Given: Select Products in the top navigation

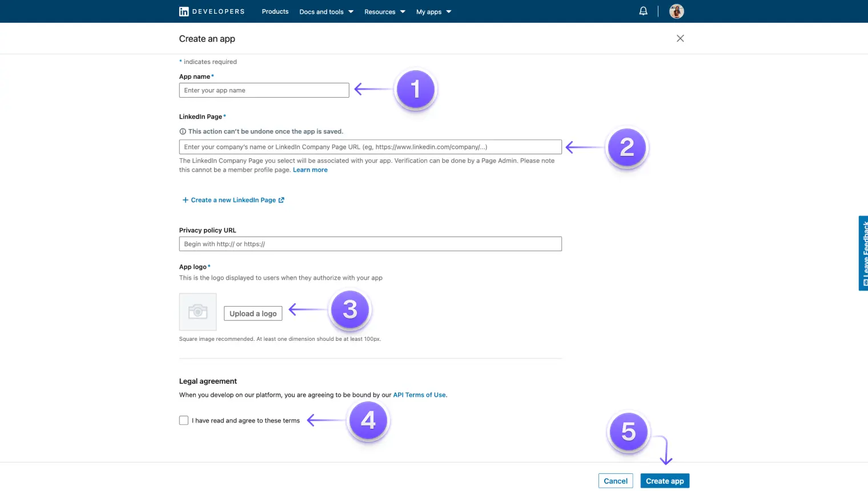Looking at the screenshot, I should (x=275, y=11).
